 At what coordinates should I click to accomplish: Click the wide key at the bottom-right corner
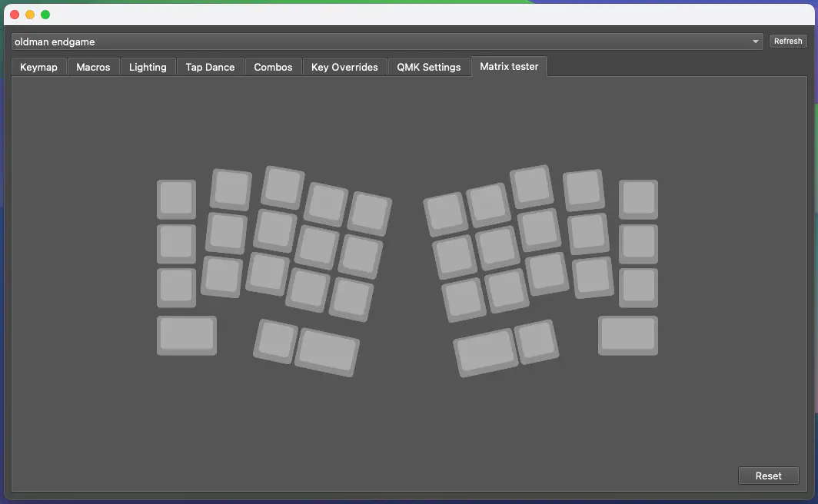[x=628, y=335]
